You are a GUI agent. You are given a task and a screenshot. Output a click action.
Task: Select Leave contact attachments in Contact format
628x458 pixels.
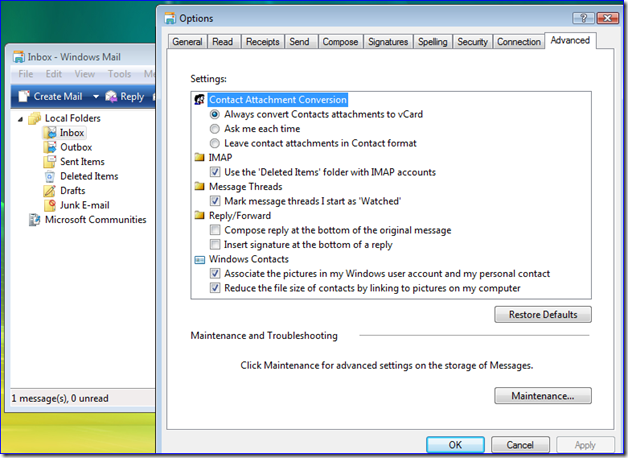coord(215,143)
